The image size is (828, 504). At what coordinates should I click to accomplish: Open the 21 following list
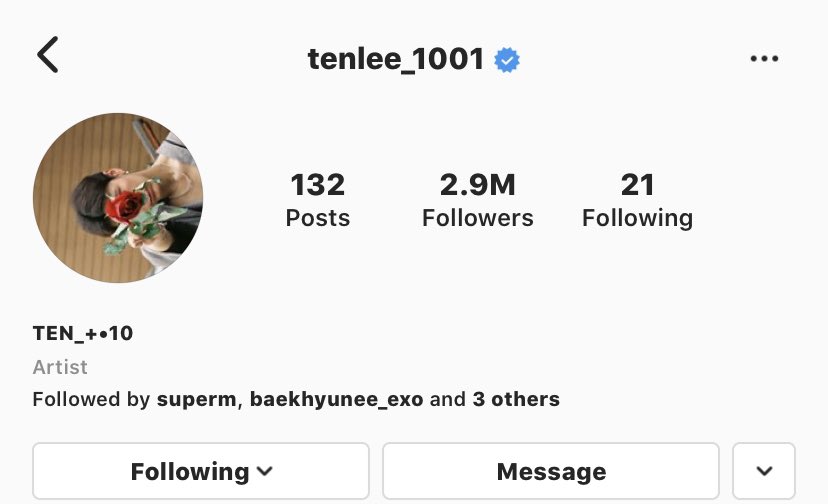pos(637,199)
